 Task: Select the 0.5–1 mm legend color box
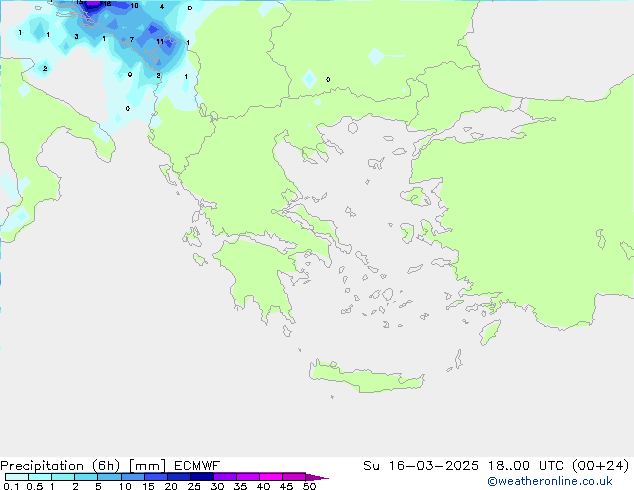pos(40,477)
